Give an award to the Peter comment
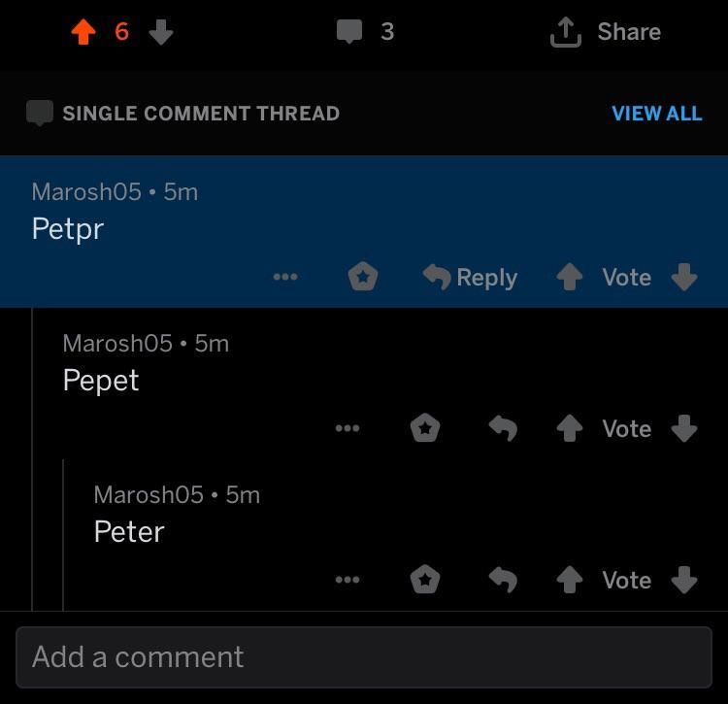The width and height of the screenshot is (728, 704). (x=425, y=580)
